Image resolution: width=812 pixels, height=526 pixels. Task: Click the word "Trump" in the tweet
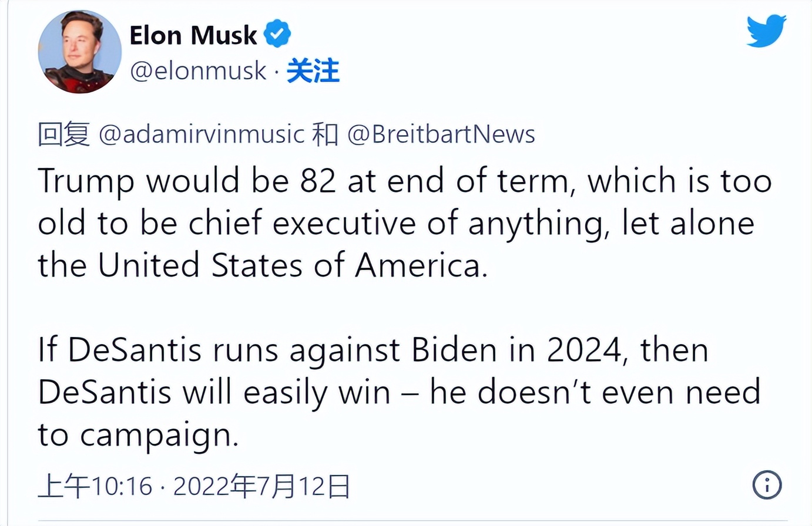tap(86, 181)
